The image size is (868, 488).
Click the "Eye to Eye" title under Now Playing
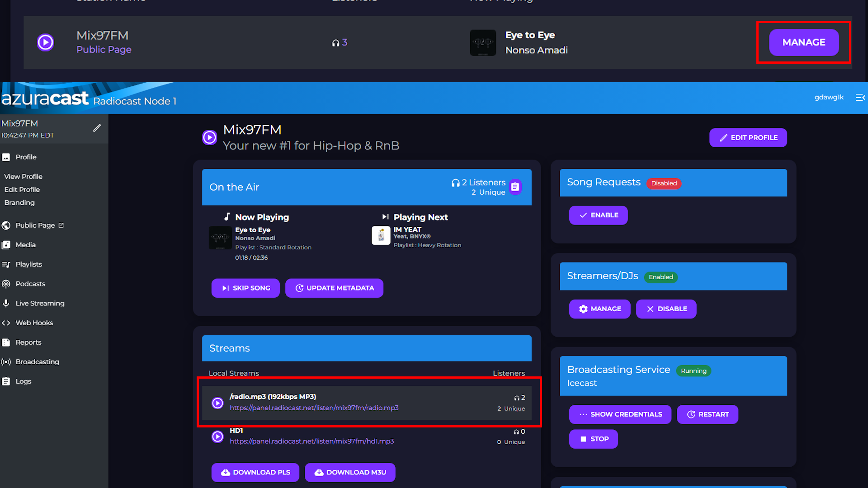click(x=253, y=230)
